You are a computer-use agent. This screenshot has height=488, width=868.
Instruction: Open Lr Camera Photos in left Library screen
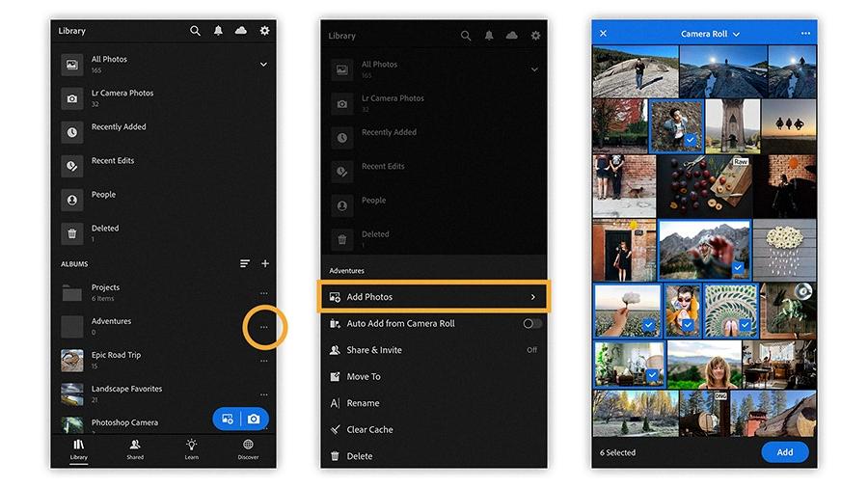(x=164, y=98)
